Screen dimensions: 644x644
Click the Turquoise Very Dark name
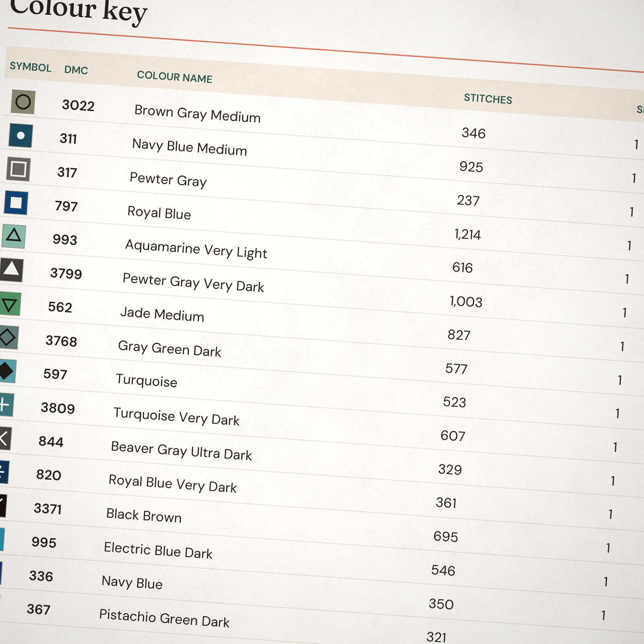click(176, 417)
